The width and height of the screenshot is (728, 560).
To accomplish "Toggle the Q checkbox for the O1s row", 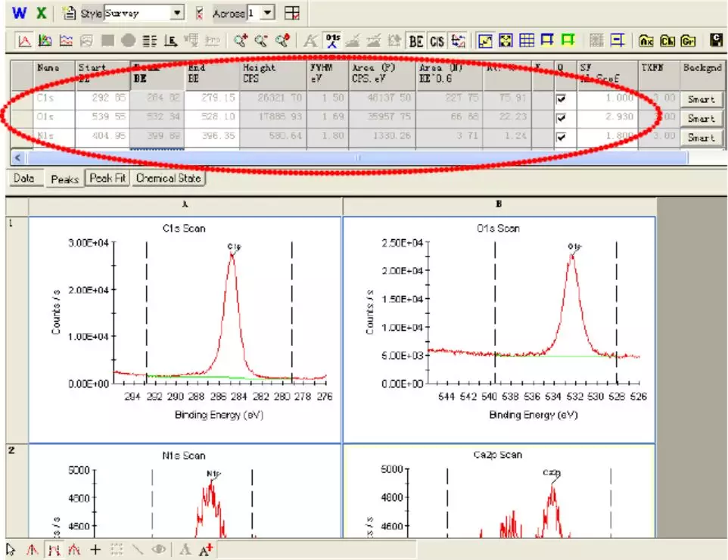I will tap(561, 118).
